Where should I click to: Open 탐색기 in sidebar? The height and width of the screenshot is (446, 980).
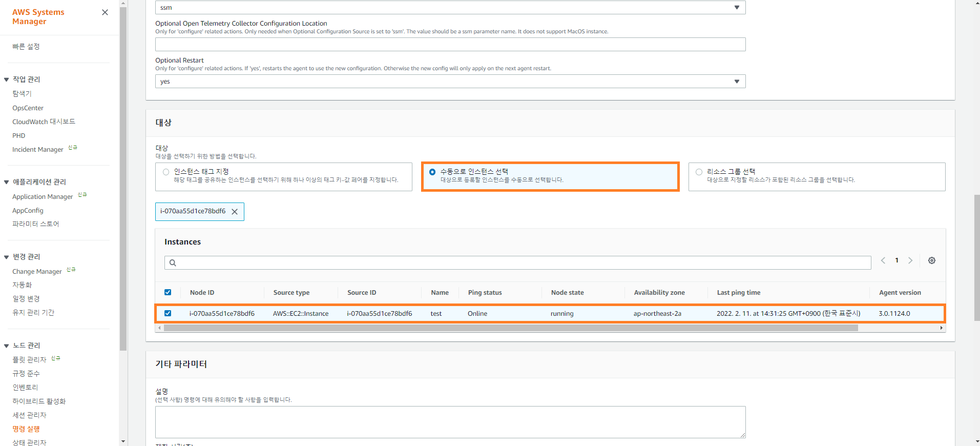pos(22,94)
